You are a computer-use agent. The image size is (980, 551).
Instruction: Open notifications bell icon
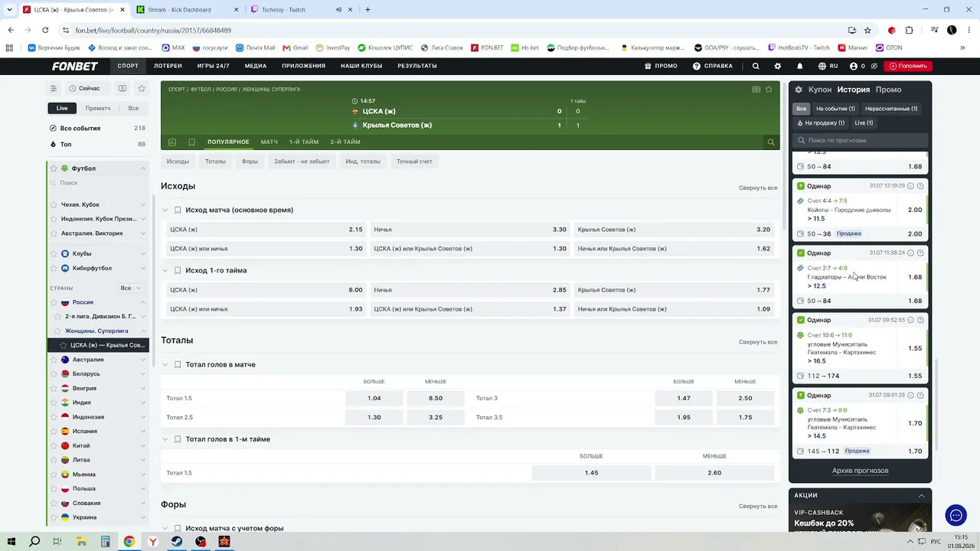[x=800, y=66]
